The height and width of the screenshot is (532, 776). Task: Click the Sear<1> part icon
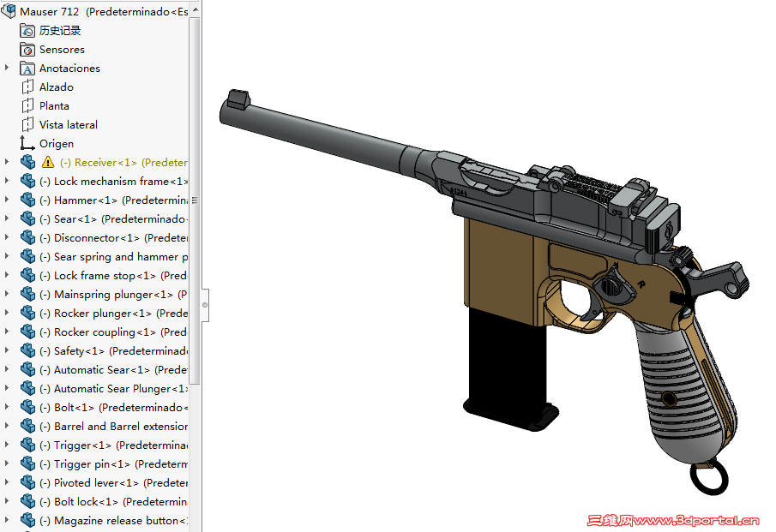27,218
